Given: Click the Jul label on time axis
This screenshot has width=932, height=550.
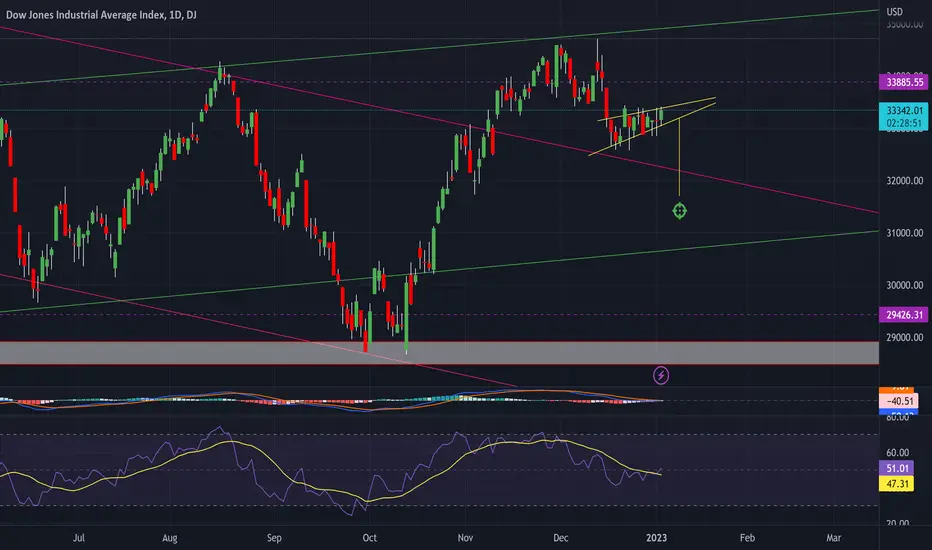Looking at the screenshot, I should point(78,538).
